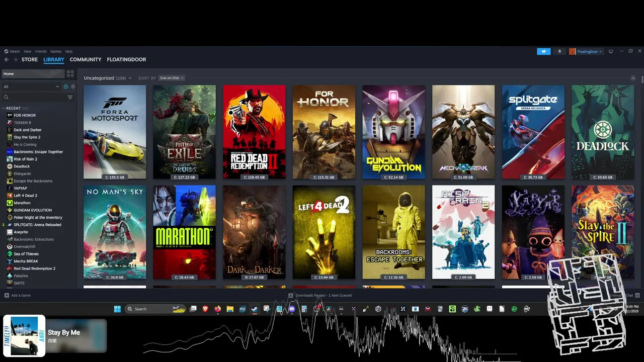
Task: Open the Steam menu
Action: tap(12, 51)
